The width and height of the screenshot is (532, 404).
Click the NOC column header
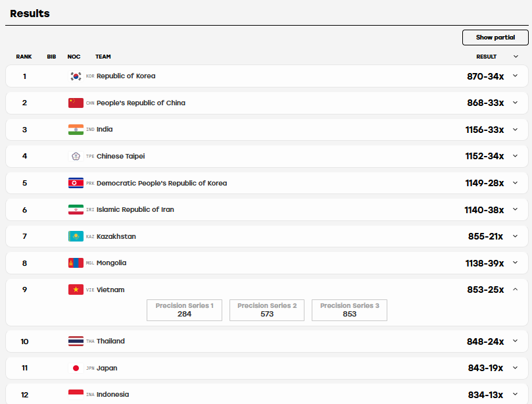click(x=74, y=57)
